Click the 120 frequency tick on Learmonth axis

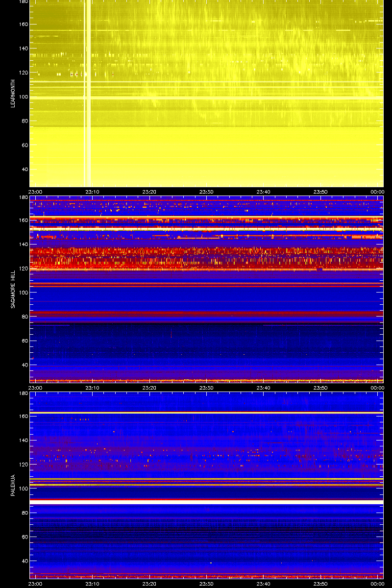23,73
